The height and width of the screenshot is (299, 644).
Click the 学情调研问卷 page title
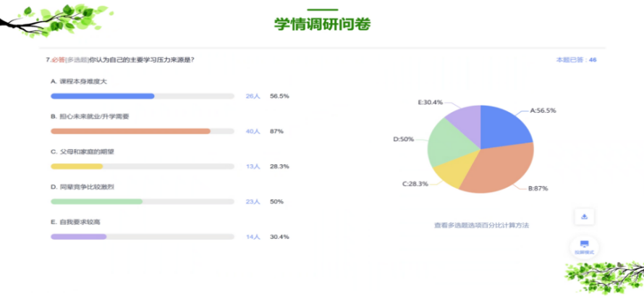tap(322, 25)
